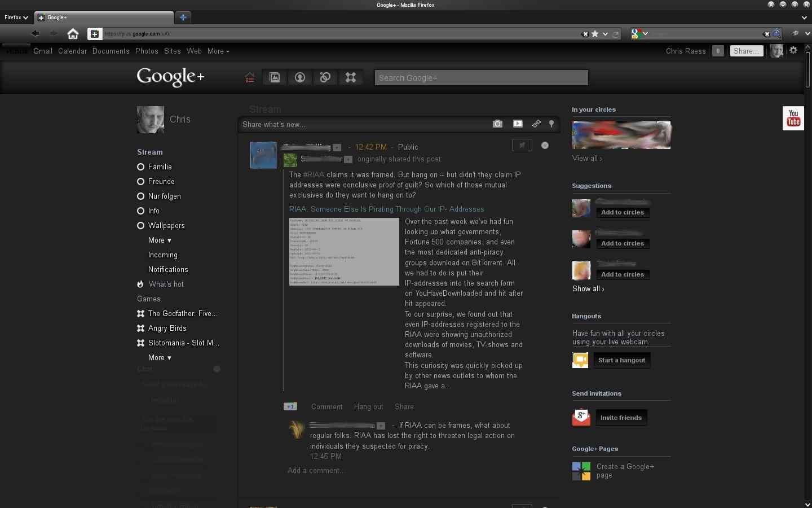Image resolution: width=812 pixels, height=508 pixels.
Task: Click Invite friends button
Action: [621, 418]
